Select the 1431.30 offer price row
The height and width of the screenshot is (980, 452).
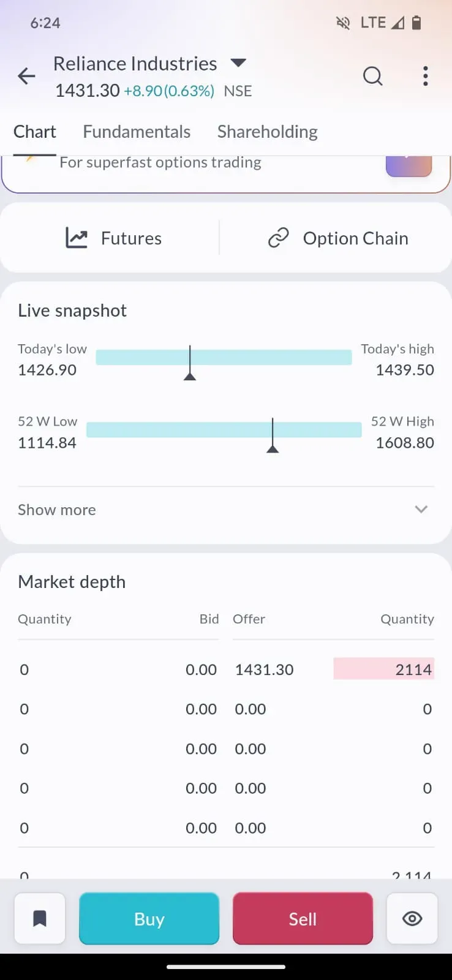[265, 669]
